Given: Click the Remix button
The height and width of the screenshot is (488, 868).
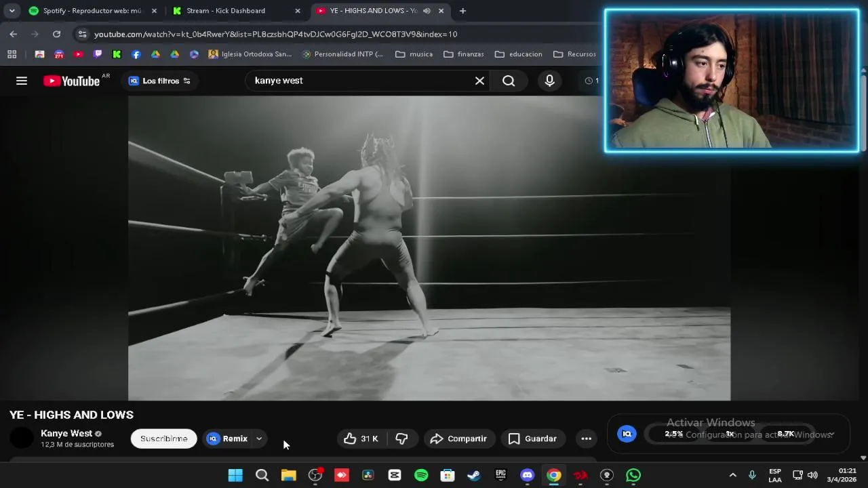Looking at the screenshot, I should pyautogui.click(x=228, y=439).
